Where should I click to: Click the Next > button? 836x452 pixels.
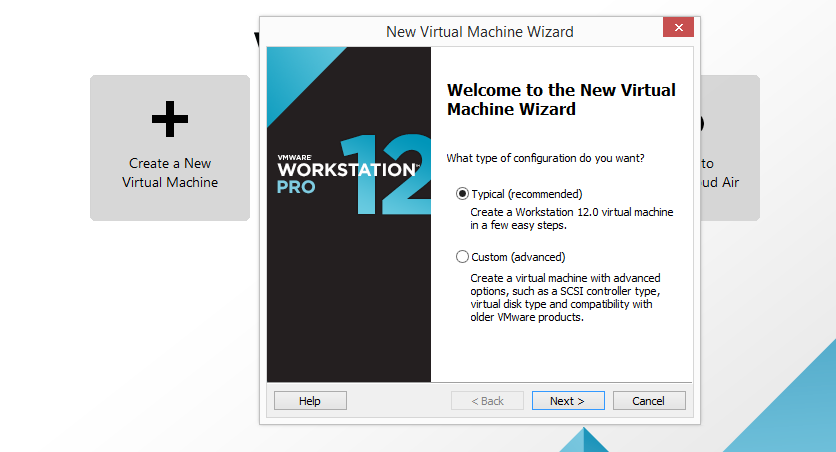(568, 401)
